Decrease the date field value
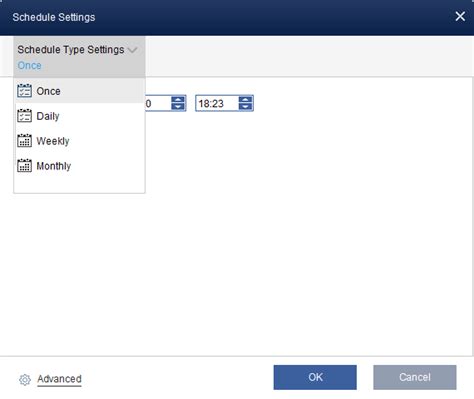Viewport: 474px width, 399px height. click(178, 107)
